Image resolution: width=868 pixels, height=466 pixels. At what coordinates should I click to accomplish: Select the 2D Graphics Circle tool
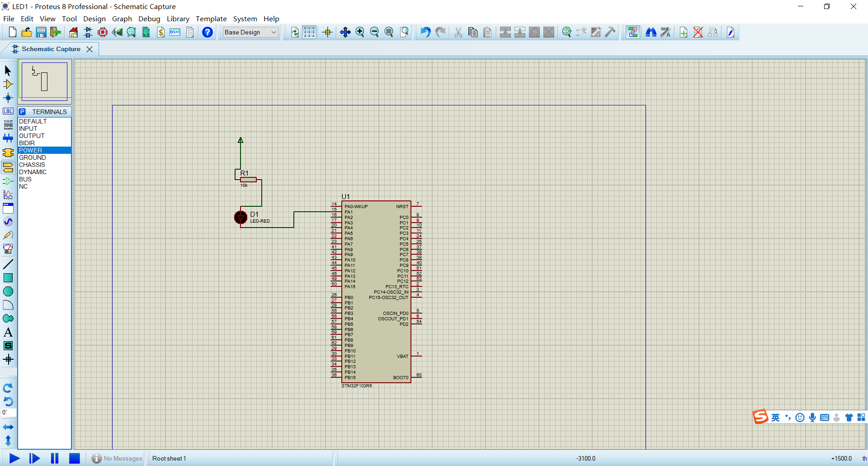pos(8,291)
